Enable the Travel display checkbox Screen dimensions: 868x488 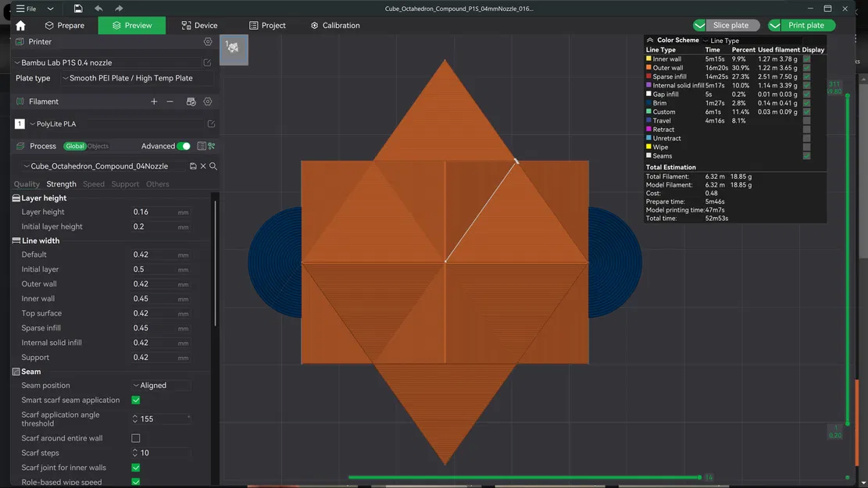[x=806, y=120]
